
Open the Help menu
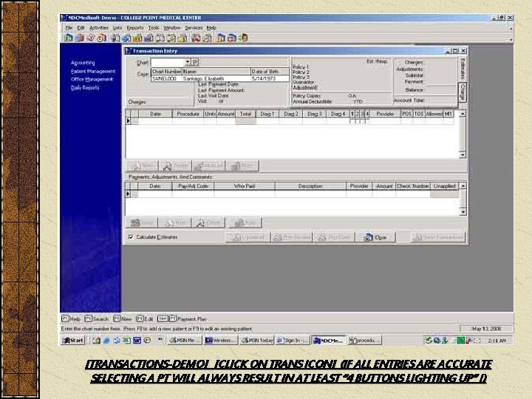coord(211,28)
